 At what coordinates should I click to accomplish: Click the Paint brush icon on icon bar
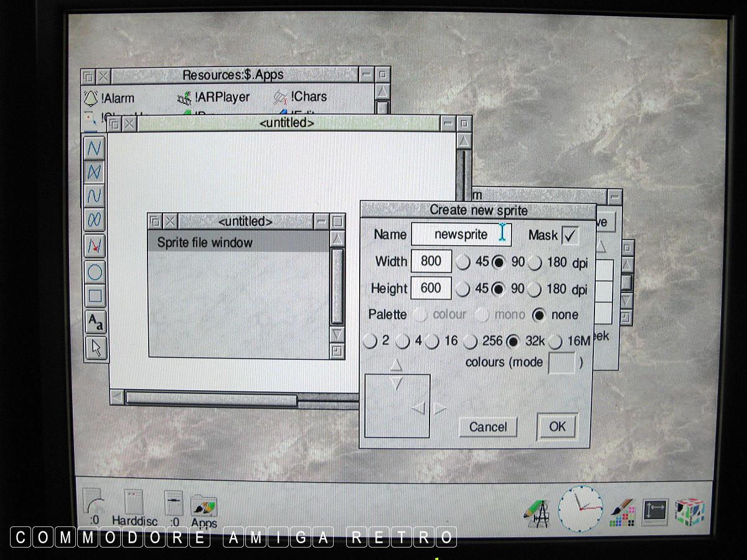[622, 513]
